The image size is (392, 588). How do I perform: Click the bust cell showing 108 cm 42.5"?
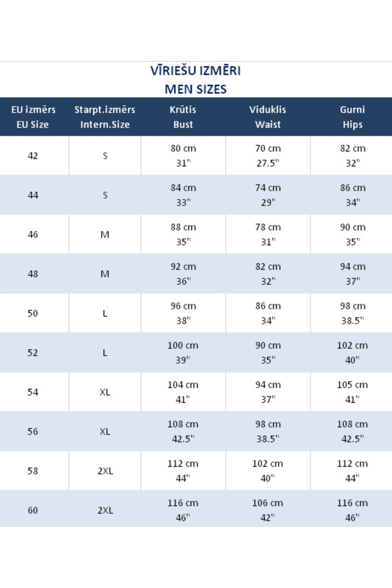(x=183, y=431)
